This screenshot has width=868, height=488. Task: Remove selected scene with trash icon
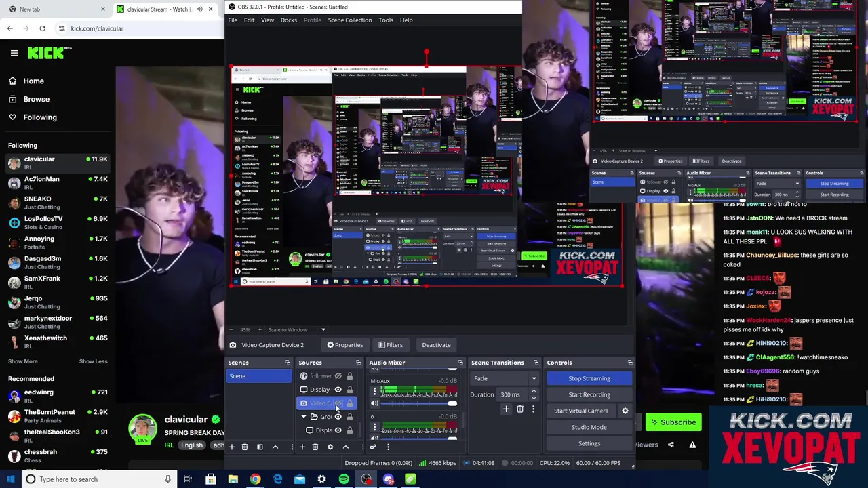(x=245, y=447)
